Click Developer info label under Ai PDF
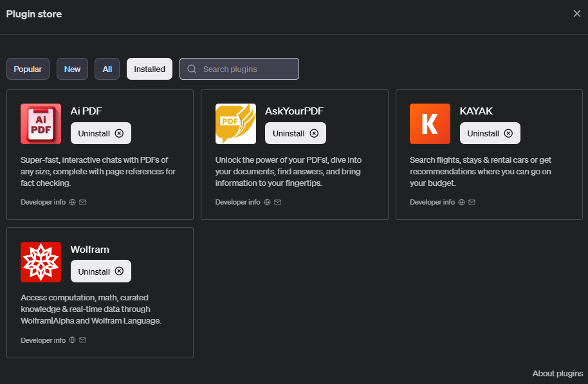The image size is (588, 384). [43, 202]
